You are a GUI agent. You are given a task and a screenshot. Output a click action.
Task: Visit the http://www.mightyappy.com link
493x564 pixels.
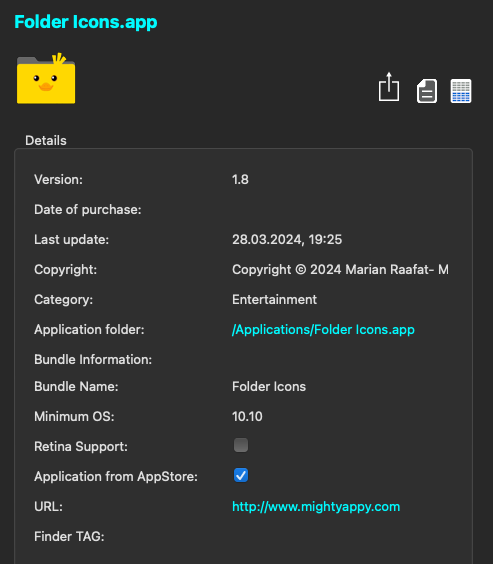[316, 506]
